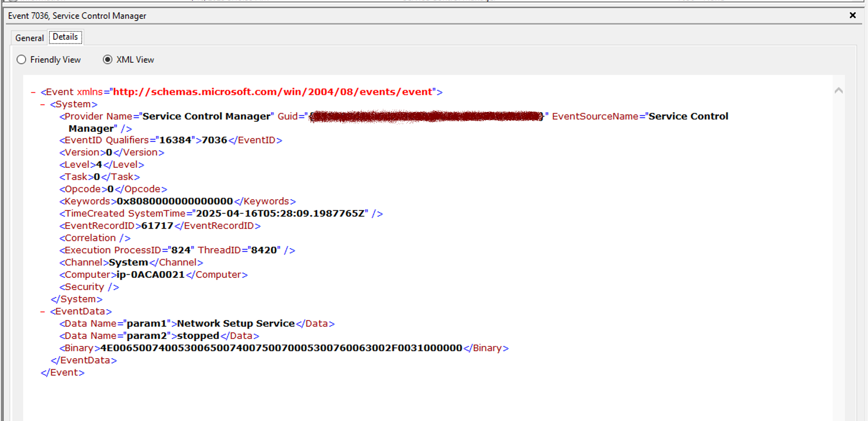The height and width of the screenshot is (421, 868).
Task: Click the long Binary hex string
Action: (x=281, y=348)
